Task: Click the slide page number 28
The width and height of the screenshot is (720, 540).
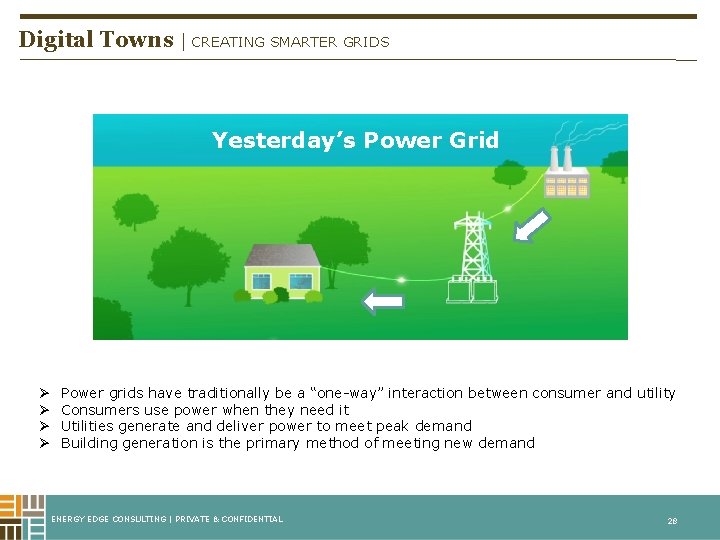Action: pyautogui.click(x=672, y=521)
